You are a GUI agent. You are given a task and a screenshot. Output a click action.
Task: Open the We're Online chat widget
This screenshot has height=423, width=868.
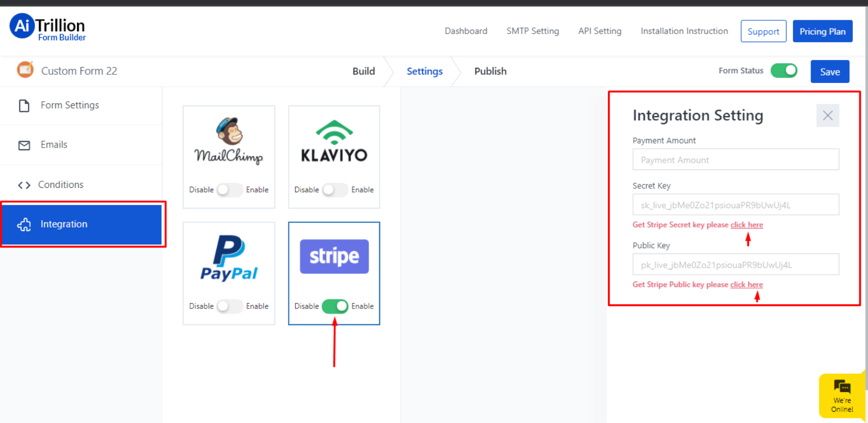click(842, 396)
